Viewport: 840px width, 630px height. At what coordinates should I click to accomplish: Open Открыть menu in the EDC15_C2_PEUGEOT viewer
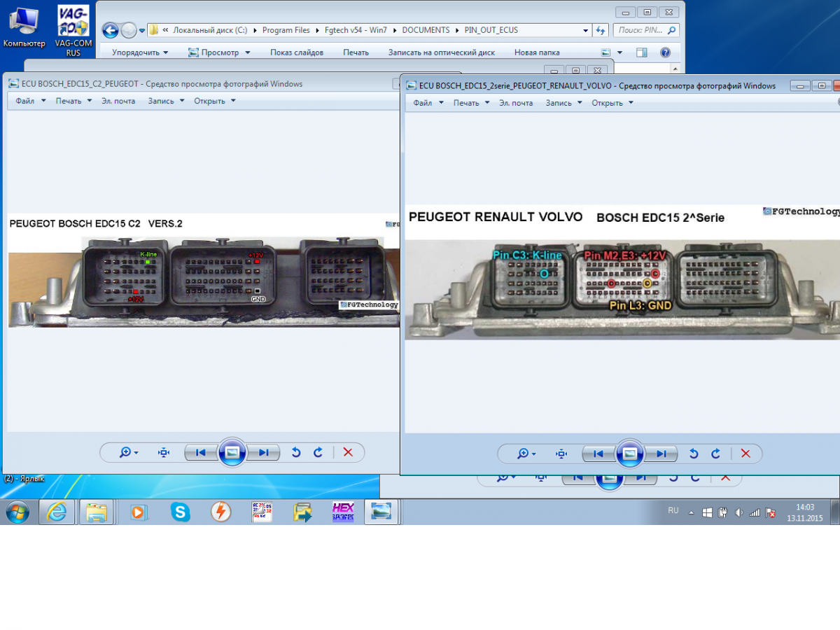tap(215, 101)
